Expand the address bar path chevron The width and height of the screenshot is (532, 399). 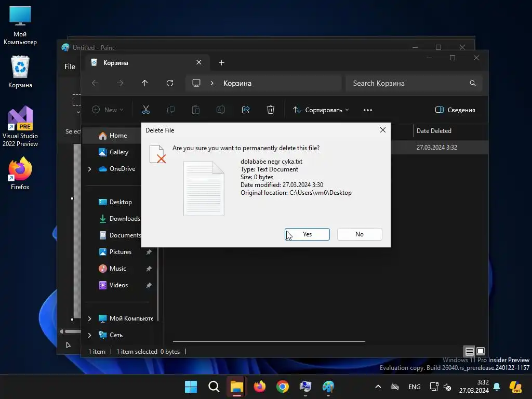[x=212, y=83]
